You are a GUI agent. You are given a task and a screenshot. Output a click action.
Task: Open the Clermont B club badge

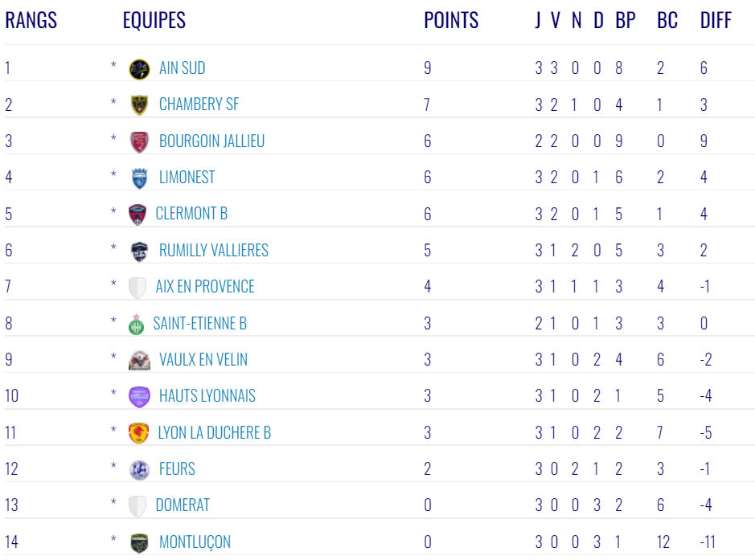(137, 215)
